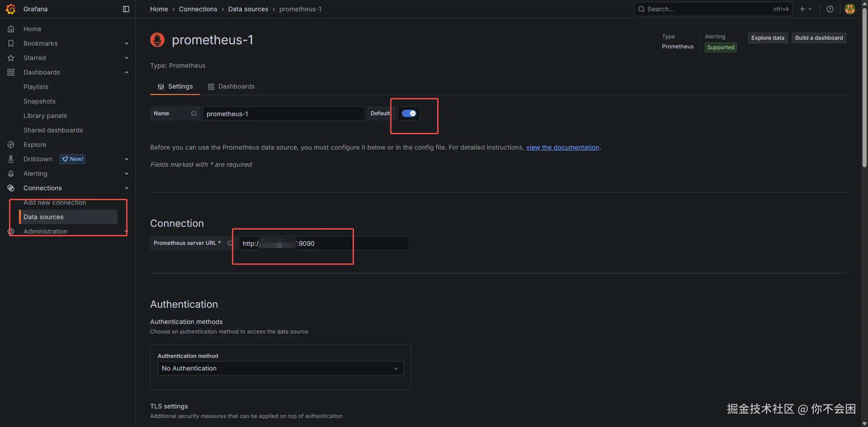The height and width of the screenshot is (427, 868).
Task: Click the Connections icon in sidebar
Action: [x=11, y=188]
